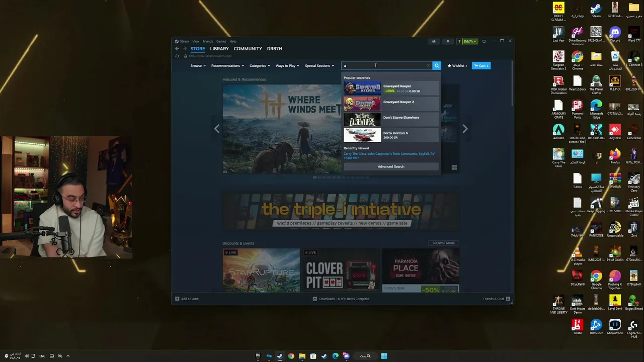Open the Clover Pit live event card
644x362 pixels.
[340, 270]
